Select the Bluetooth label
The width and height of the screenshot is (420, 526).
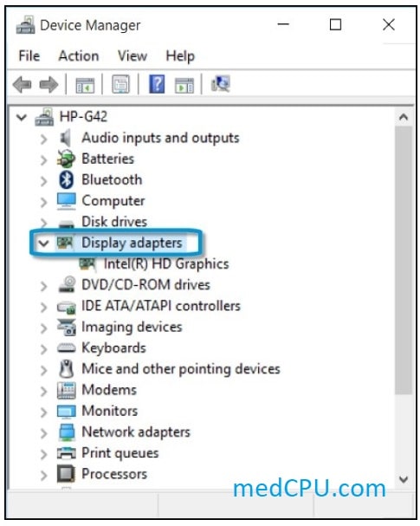coord(112,179)
